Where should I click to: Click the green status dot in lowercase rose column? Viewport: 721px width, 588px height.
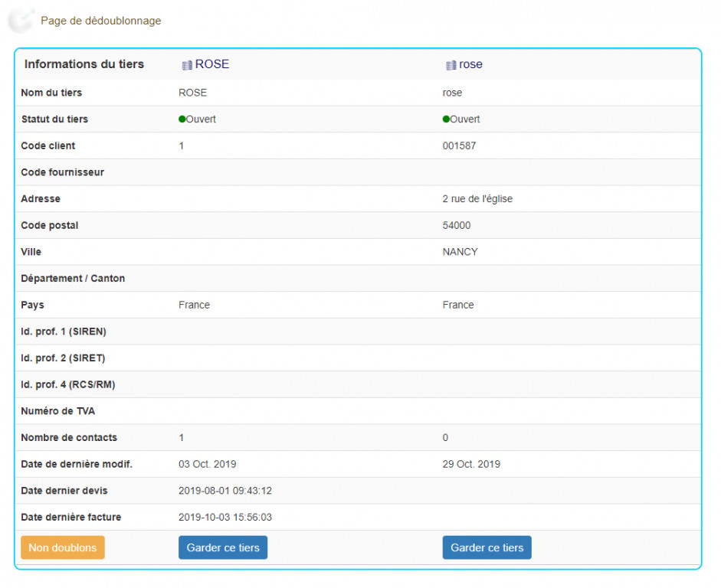coord(446,119)
